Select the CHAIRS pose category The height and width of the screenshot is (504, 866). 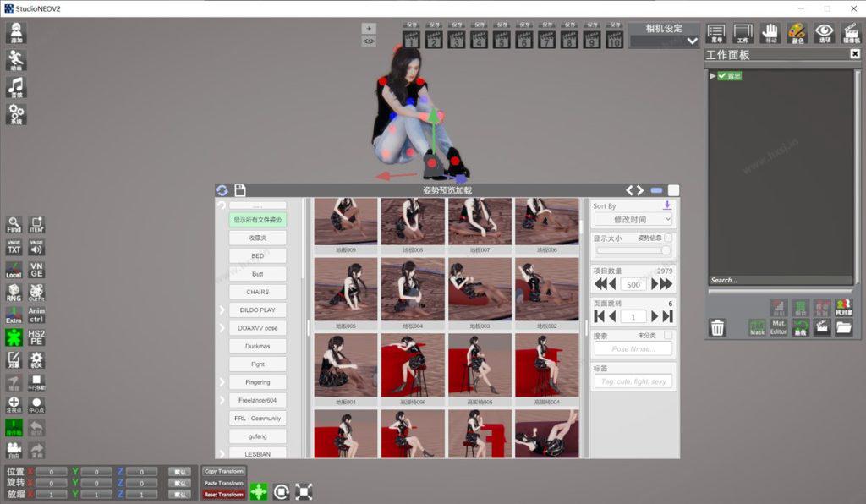click(257, 292)
